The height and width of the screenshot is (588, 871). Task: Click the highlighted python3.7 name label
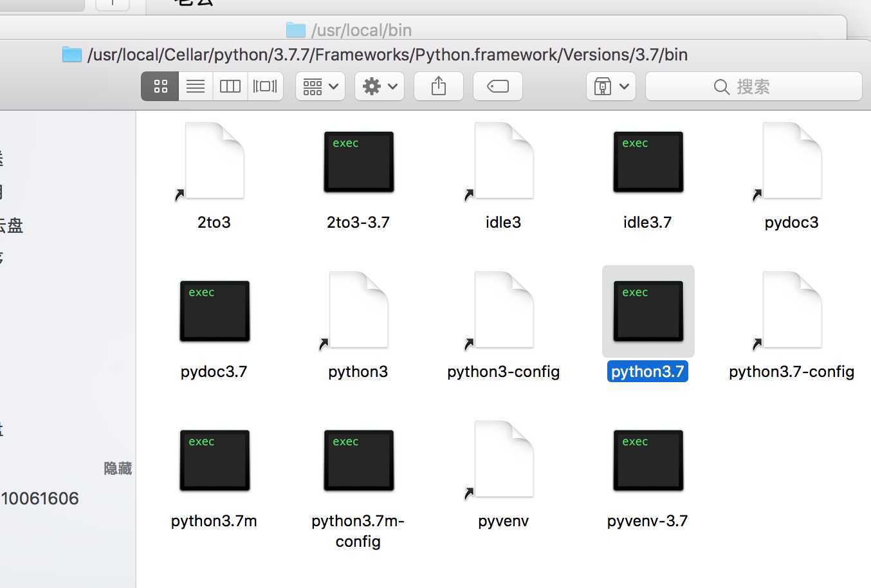point(648,372)
